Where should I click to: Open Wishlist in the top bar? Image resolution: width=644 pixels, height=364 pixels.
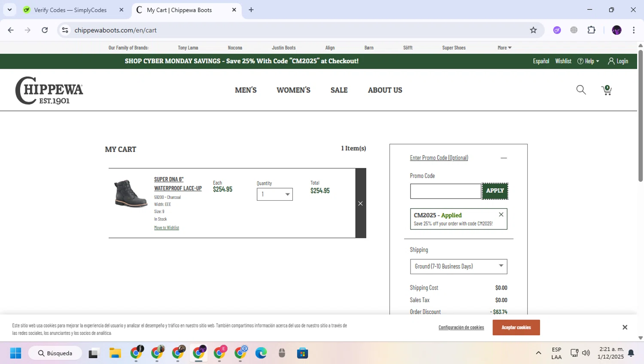pyautogui.click(x=563, y=61)
